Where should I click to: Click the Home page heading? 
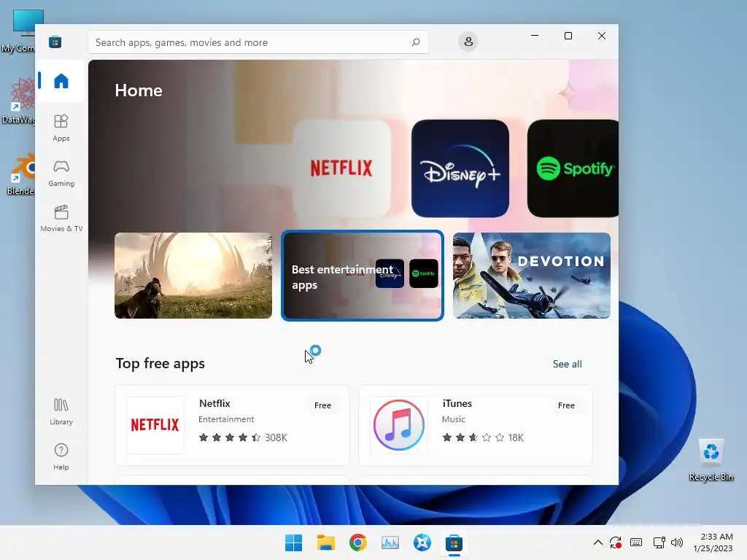[139, 90]
